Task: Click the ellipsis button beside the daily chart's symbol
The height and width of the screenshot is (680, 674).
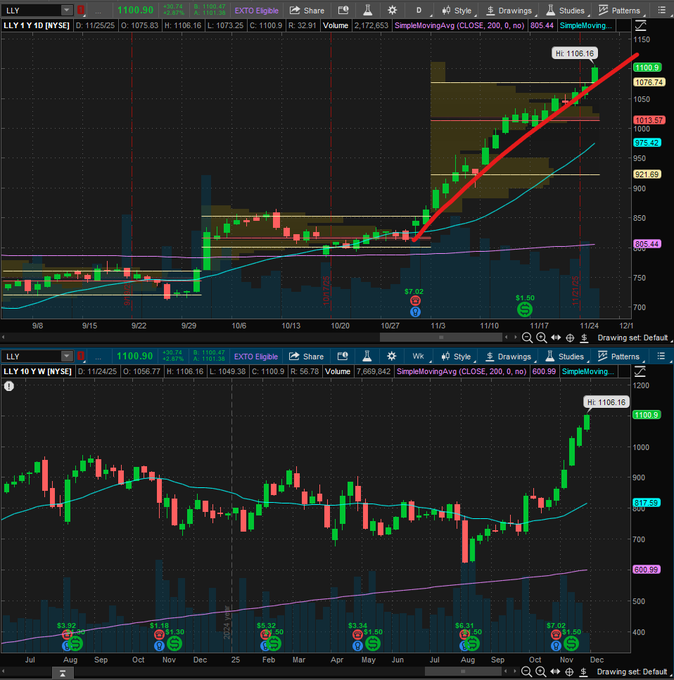Action: click(98, 10)
